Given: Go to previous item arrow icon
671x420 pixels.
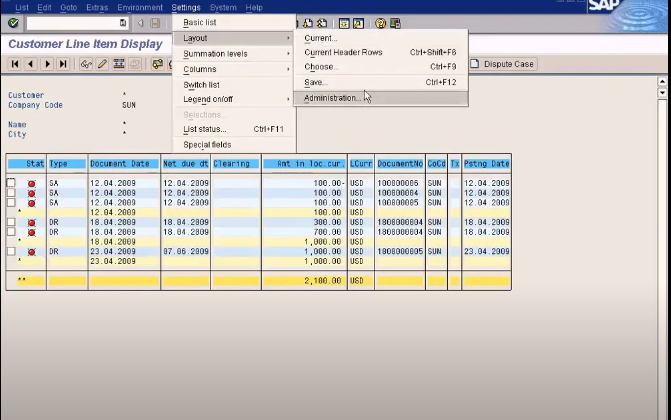Looking at the screenshot, I should tap(30, 64).
